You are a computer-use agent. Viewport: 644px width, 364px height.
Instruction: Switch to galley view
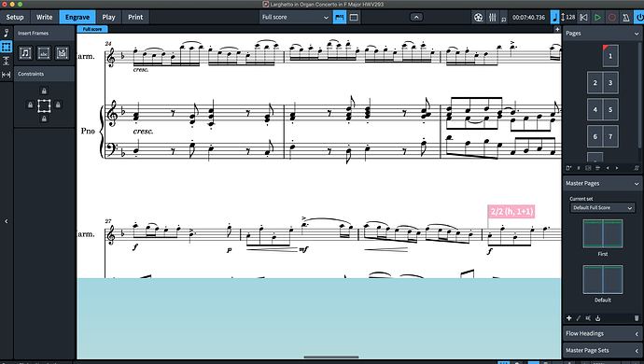coord(340,17)
